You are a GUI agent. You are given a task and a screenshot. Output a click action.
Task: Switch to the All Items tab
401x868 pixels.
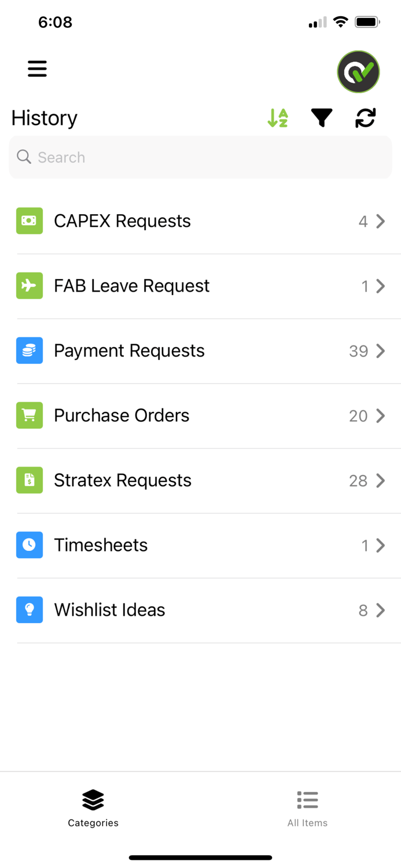point(307,808)
